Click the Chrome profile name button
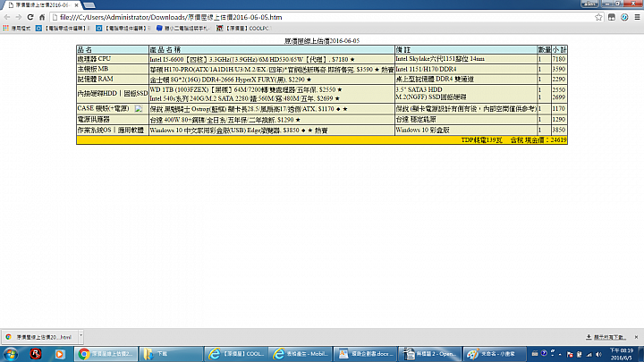The image size is (644, 362). click(x=589, y=4)
